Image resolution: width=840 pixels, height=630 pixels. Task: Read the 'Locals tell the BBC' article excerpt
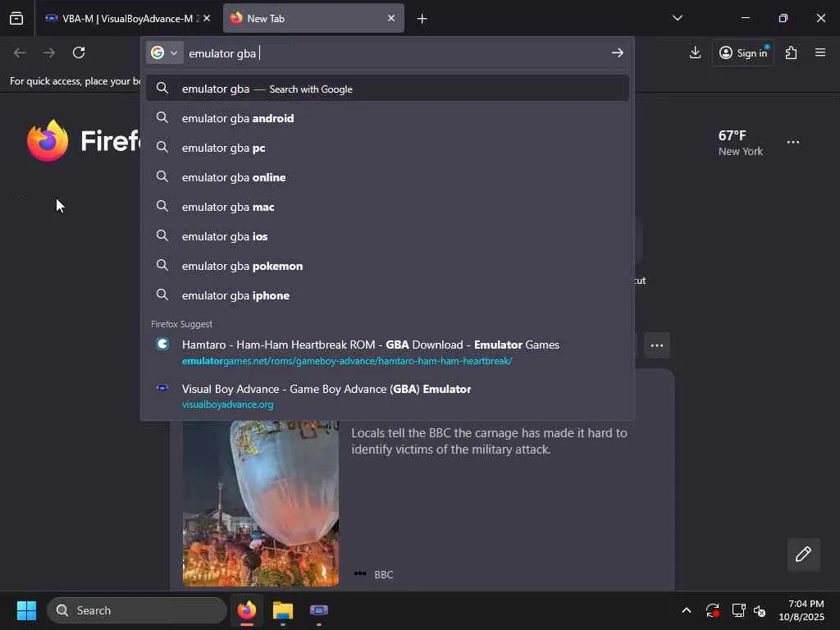tap(489, 441)
